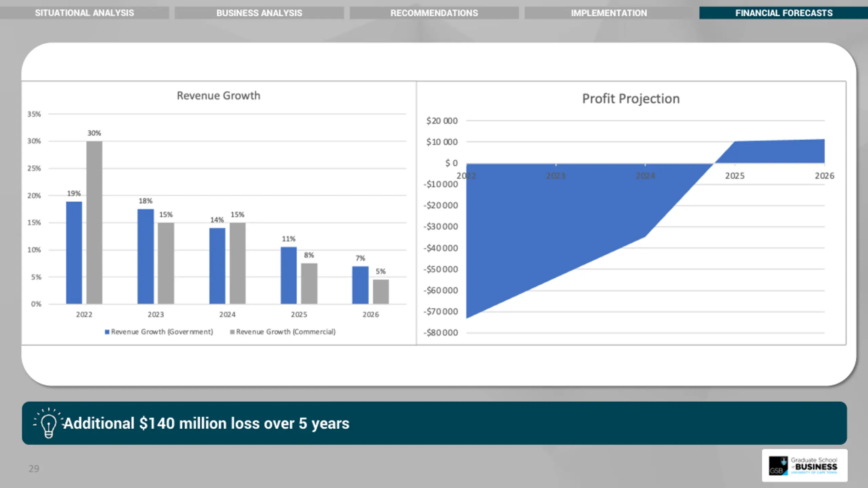
Task: Click the slide page number 29
Action: 34,469
